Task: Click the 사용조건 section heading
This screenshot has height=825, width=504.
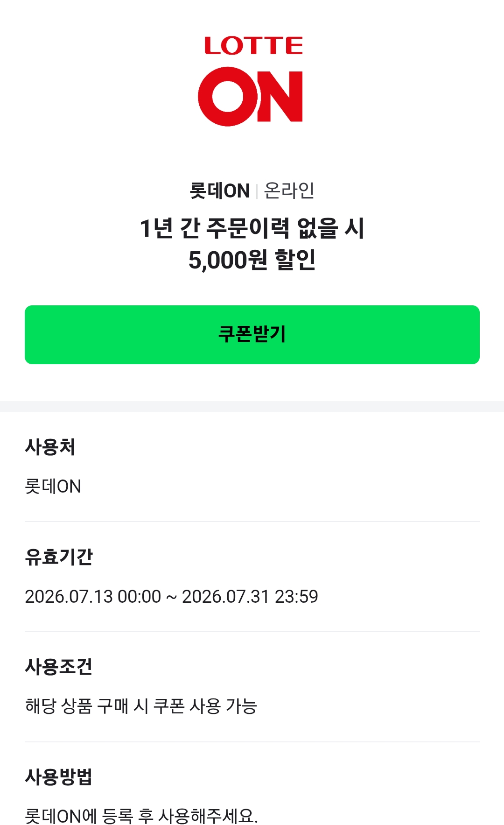Action: click(x=59, y=667)
